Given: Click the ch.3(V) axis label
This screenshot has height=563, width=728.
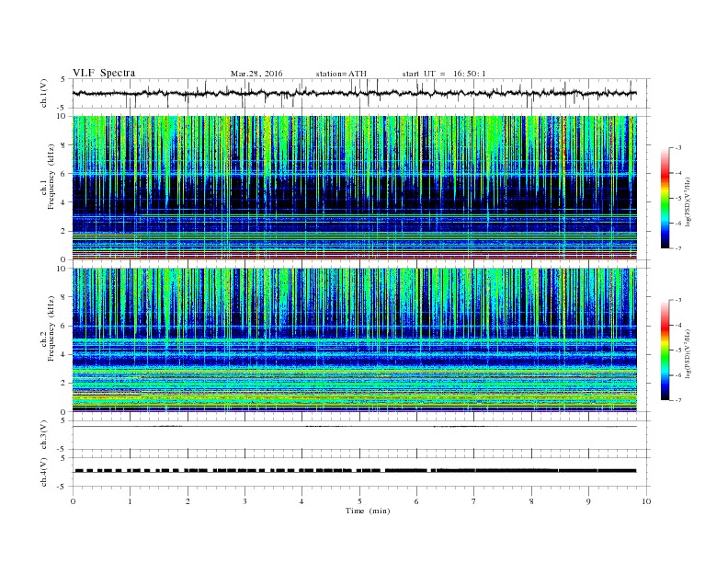Looking at the screenshot, I should tap(44, 435).
